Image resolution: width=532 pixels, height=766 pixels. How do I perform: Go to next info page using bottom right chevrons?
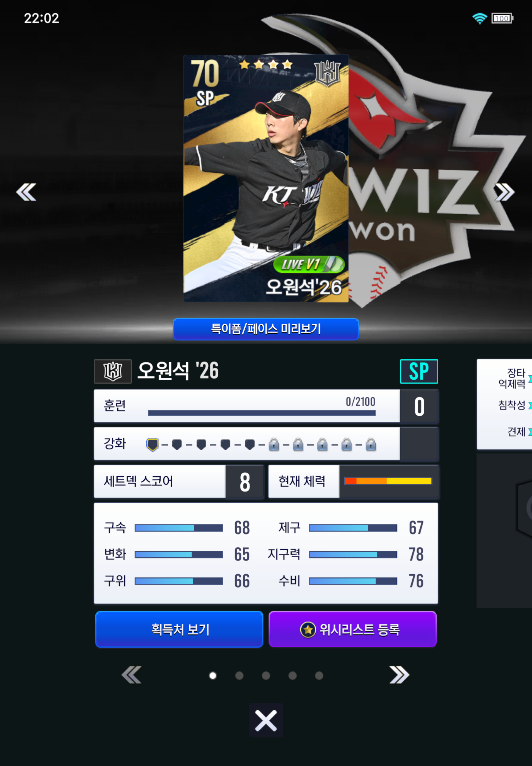pos(399,675)
